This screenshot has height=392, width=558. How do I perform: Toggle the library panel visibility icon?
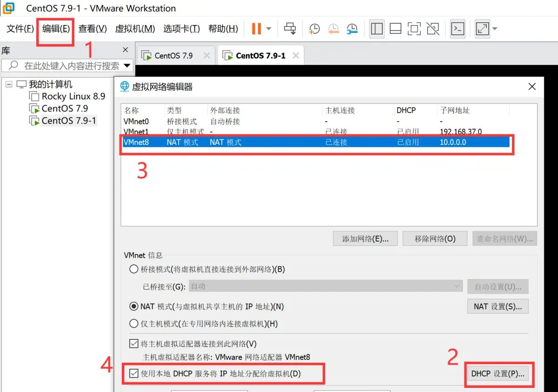click(377, 28)
